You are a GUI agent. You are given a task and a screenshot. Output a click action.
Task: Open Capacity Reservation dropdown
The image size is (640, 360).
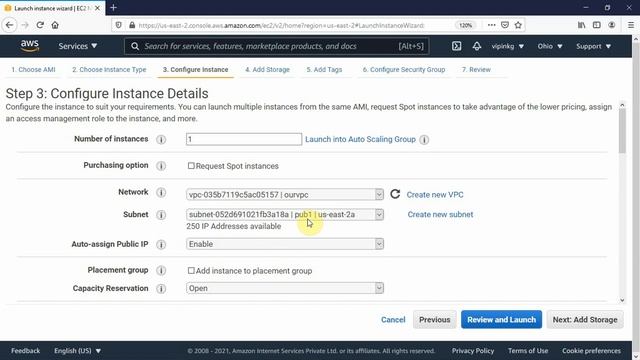click(x=285, y=288)
